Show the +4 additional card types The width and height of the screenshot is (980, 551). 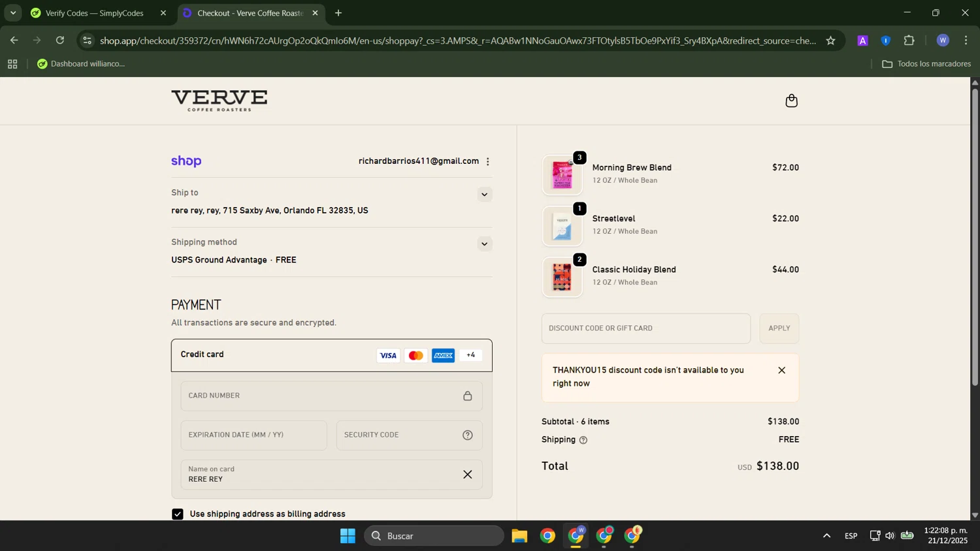click(470, 355)
